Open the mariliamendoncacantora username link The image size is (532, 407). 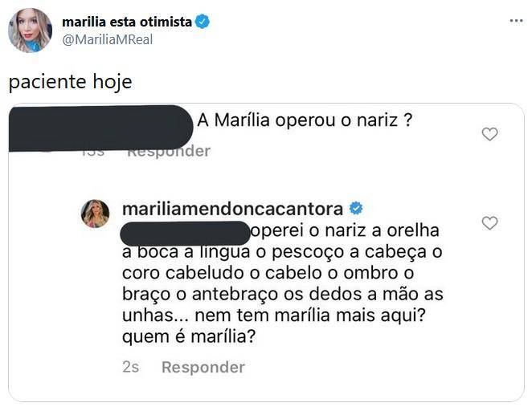tap(232, 209)
